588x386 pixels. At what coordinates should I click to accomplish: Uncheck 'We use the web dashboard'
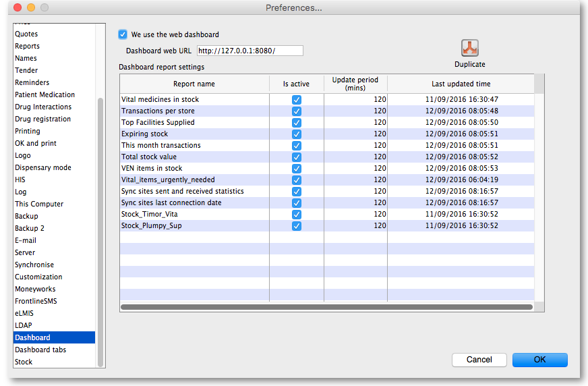point(123,34)
